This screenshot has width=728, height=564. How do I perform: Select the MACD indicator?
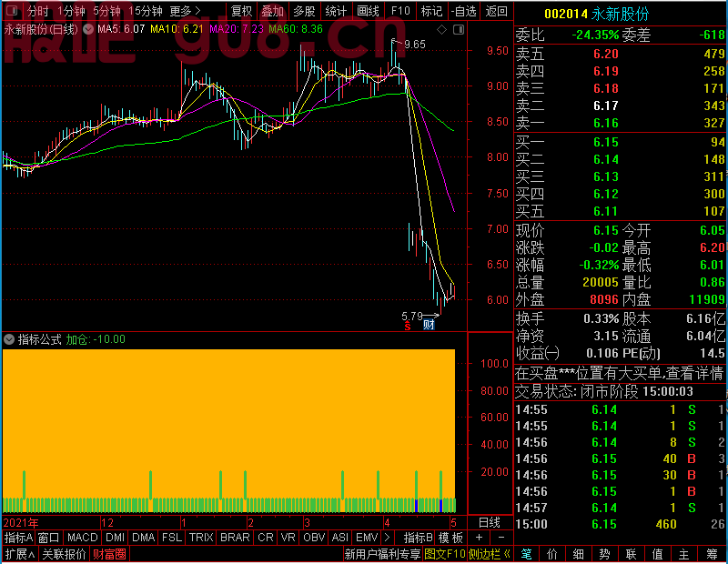[x=82, y=538]
